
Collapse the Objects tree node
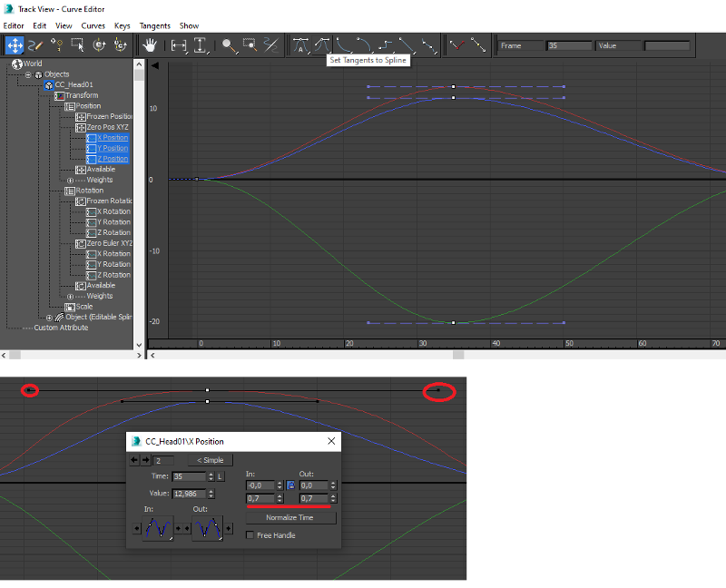[x=28, y=74]
